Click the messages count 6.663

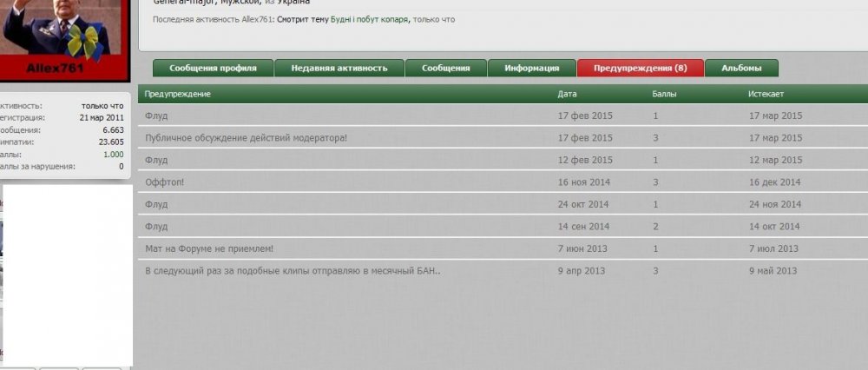pyautogui.click(x=114, y=130)
